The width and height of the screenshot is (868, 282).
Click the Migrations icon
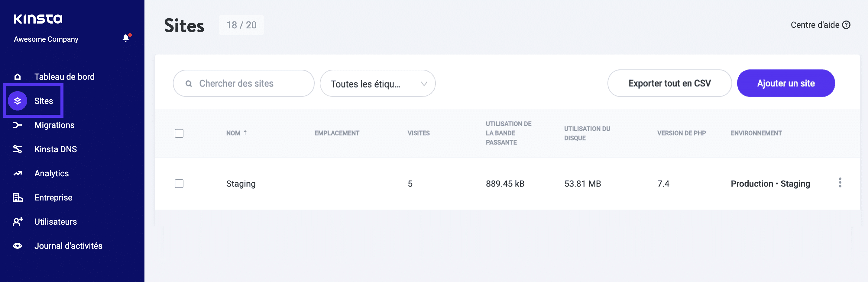(18, 125)
